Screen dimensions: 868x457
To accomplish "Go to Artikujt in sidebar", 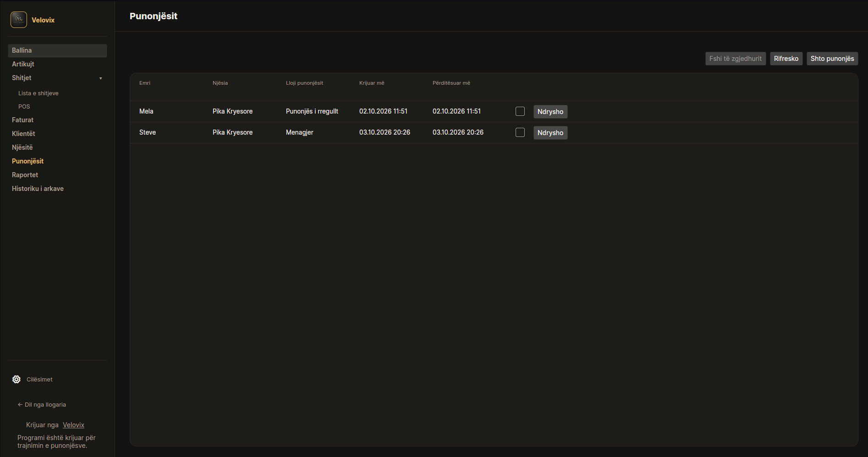I will [23, 64].
